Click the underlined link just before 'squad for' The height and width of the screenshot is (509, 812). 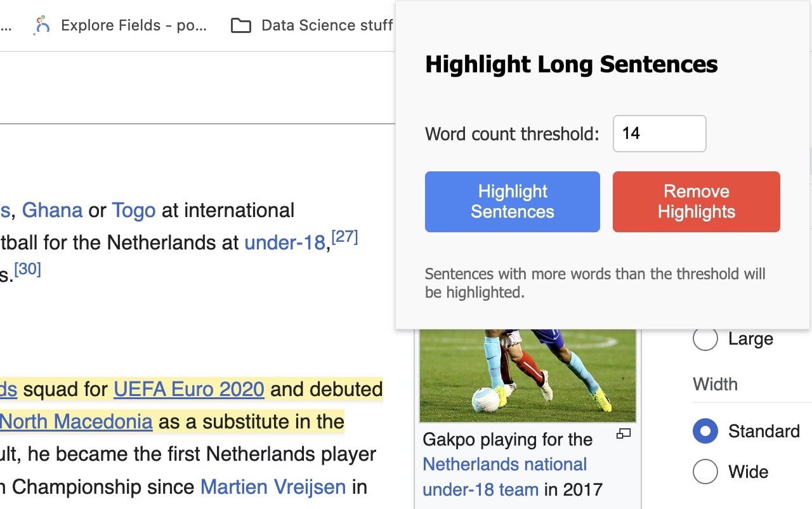(8, 389)
